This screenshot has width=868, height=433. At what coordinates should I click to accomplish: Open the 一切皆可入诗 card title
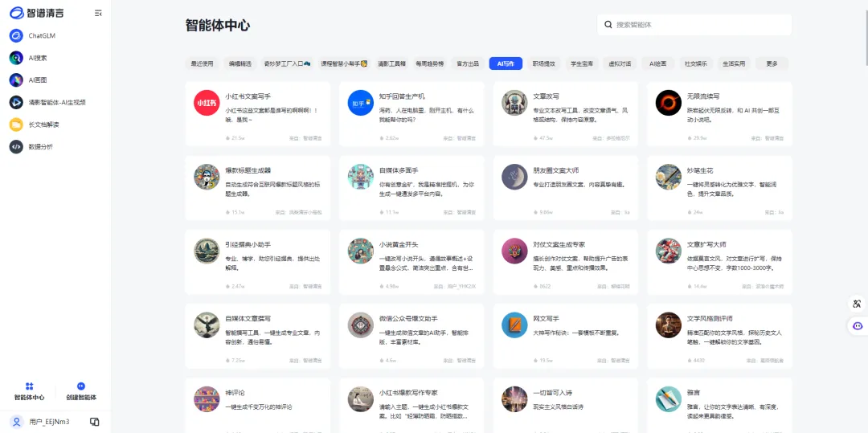tap(552, 393)
